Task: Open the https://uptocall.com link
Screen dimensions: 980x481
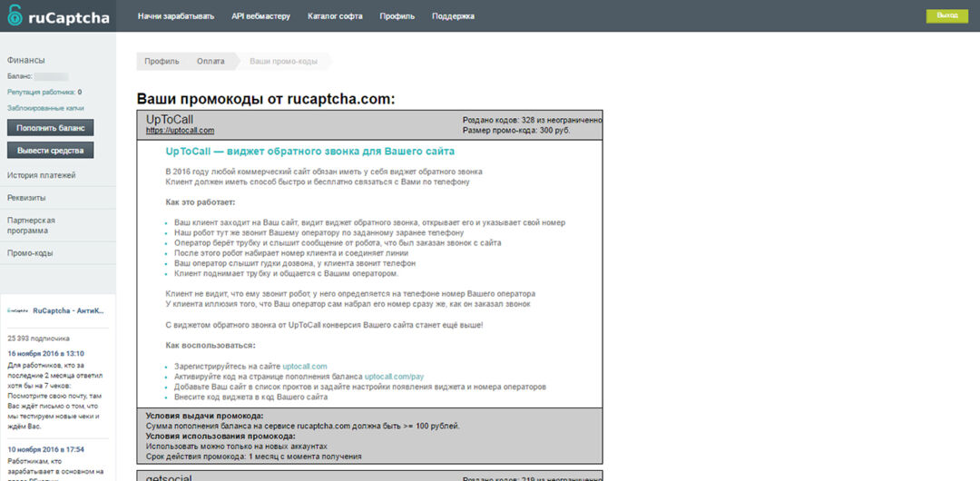Action: pos(180,130)
